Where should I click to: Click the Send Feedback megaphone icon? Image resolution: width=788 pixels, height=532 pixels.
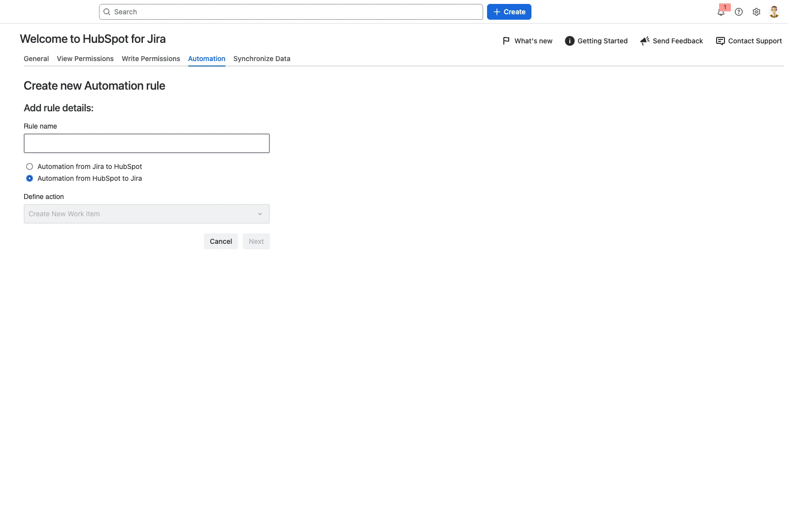pos(645,41)
